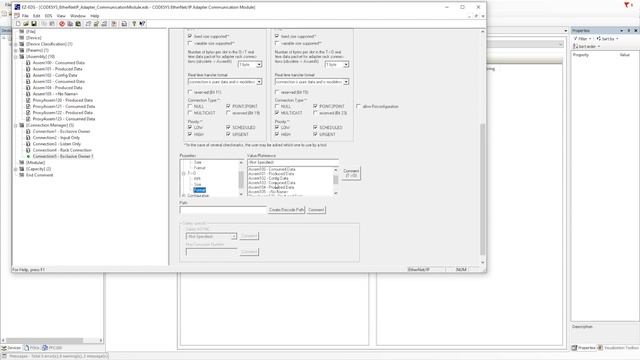Select Connection5 - Exclusive Owner 1 in tree
This screenshot has height=360, width=640.
click(63, 156)
